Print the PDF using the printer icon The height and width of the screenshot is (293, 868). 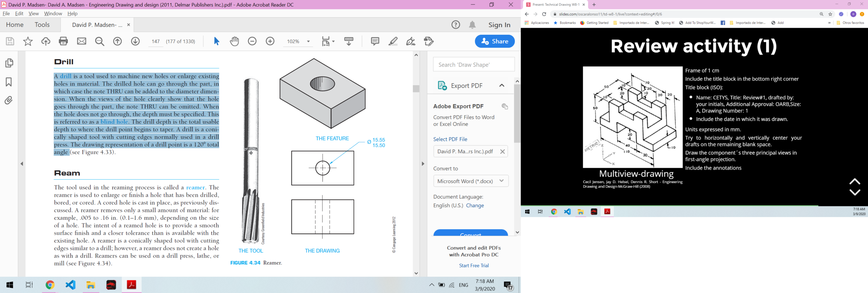[x=63, y=41]
